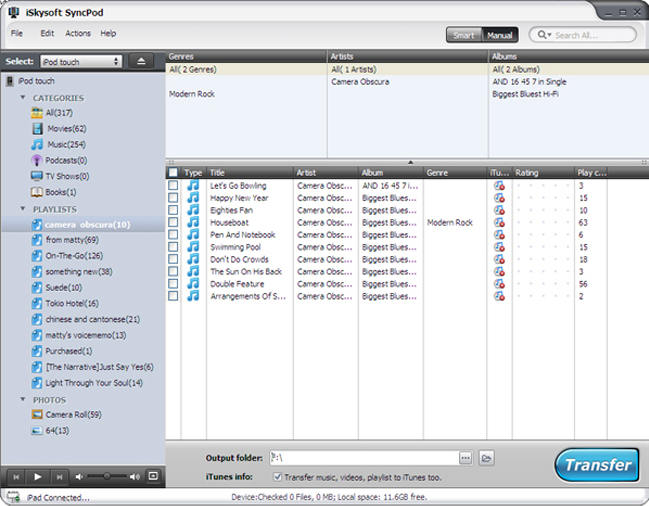649x506 pixels.
Task: Open the Books category icon
Action: 37,192
